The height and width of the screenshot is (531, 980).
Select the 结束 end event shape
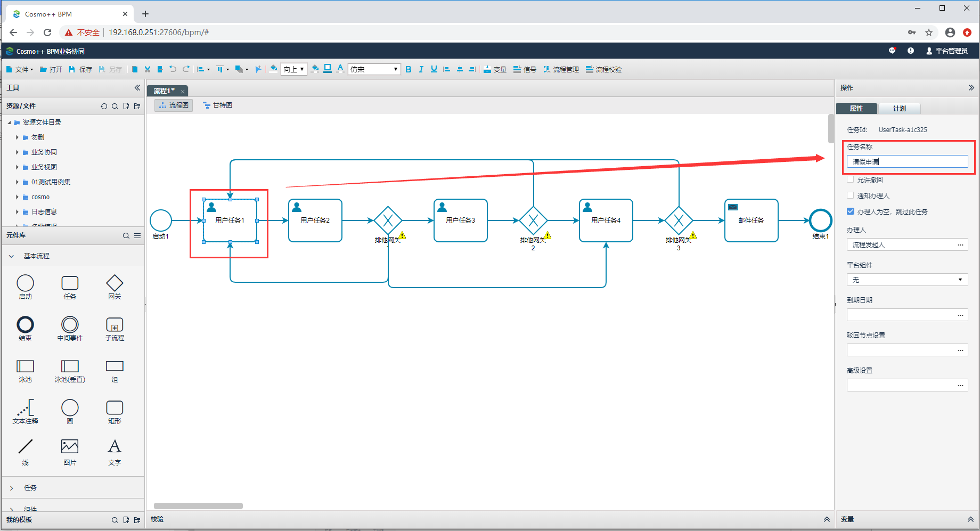tap(25, 329)
